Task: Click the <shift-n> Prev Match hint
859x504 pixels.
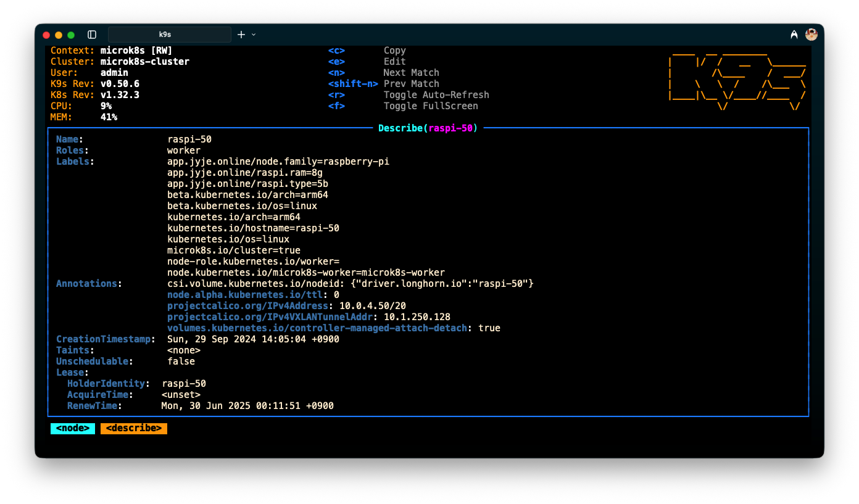Action: 383,84
